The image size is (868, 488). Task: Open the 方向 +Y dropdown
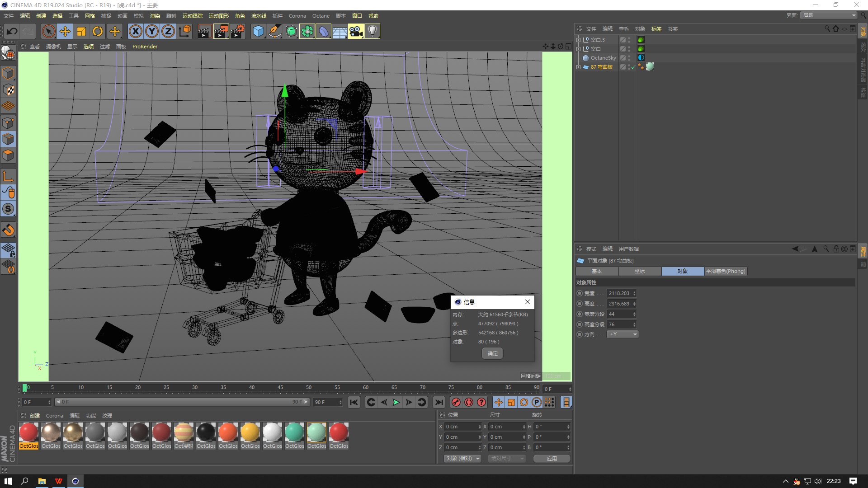coord(623,334)
